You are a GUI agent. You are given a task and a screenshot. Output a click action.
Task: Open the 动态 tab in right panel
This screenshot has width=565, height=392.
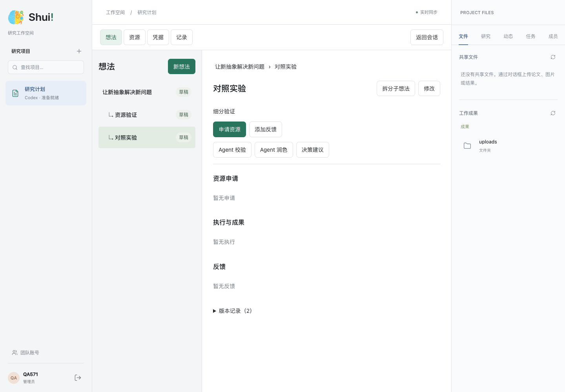pyautogui.click(x=508, y=36)
